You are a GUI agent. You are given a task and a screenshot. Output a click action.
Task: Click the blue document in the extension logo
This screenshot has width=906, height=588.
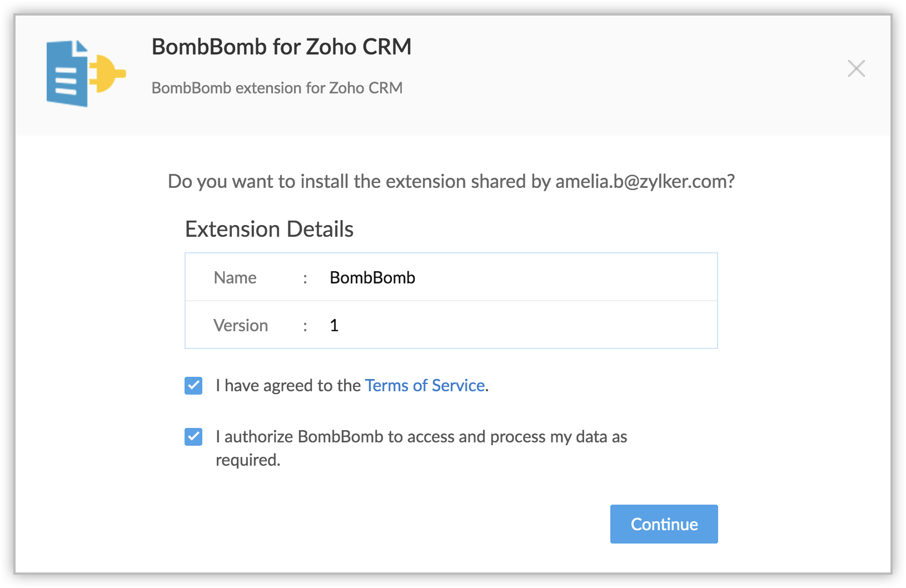click(x=67, y=74)
